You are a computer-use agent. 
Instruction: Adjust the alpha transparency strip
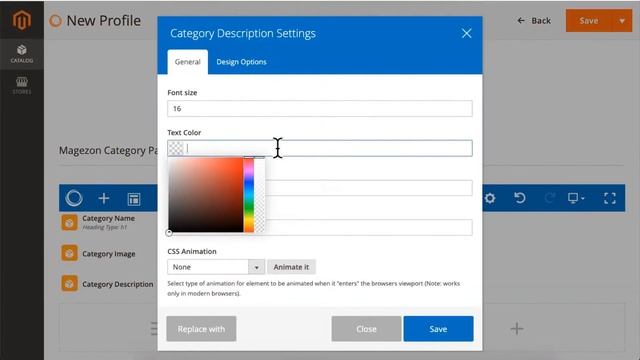260,195
